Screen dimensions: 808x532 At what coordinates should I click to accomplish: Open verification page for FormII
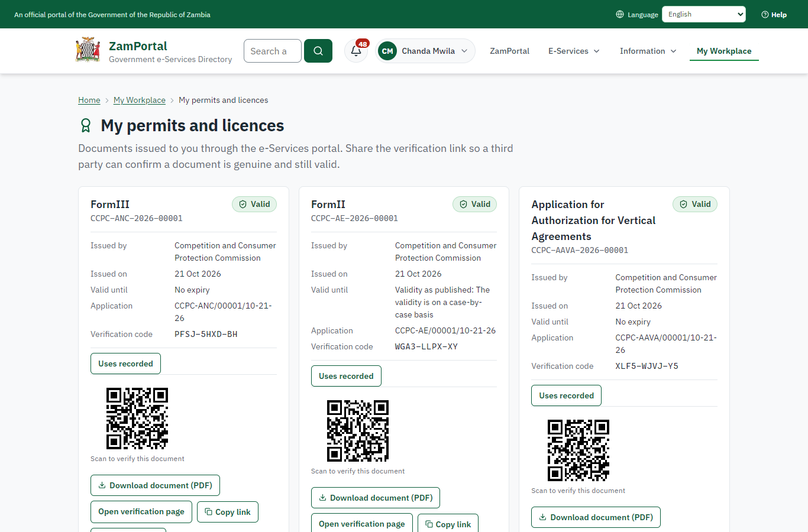pyautogui.click(x=362, y=523)
